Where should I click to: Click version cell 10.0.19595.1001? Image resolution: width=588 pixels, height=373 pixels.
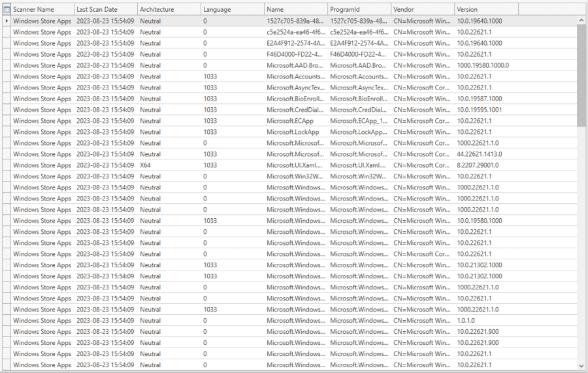click(x=486, y=110)
